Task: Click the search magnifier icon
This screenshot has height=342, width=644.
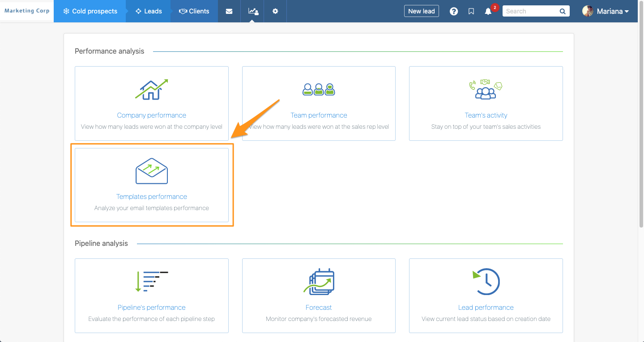Action: pos(563,12)
